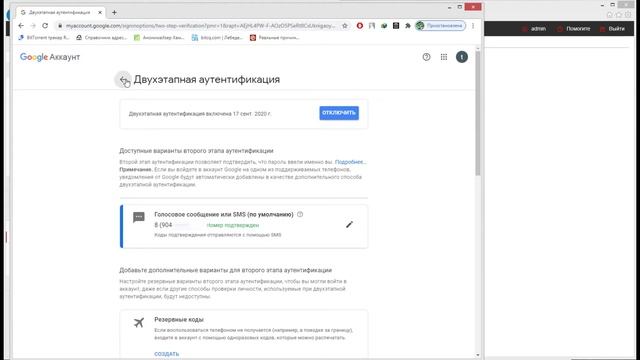The width and height of the screenshot is (640, 360).
Task: Click the SMS message bubble icon
Action: pos(139,217)
